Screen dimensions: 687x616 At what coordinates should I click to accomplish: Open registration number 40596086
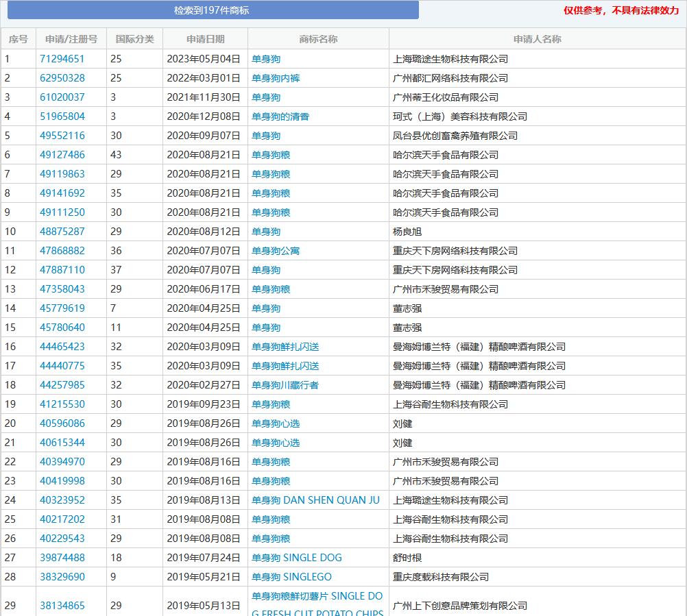coord(62,423)
